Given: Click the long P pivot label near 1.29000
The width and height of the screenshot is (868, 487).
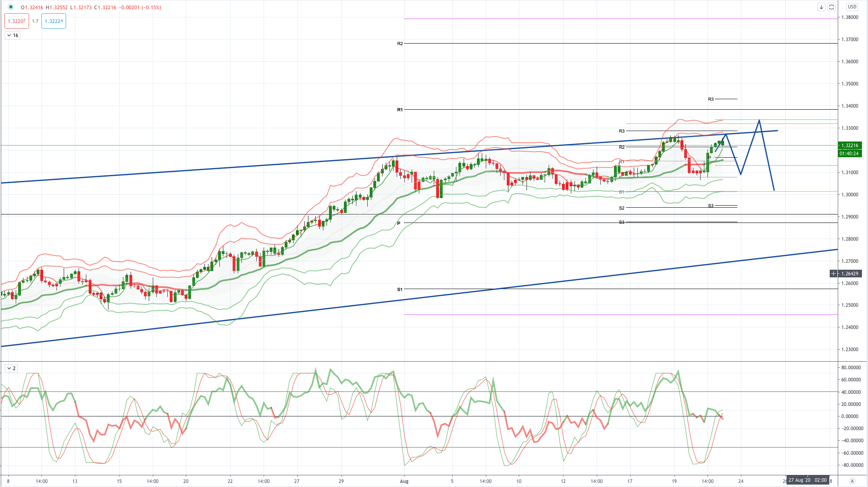Looking at the screenshot, I should (399, 223).
